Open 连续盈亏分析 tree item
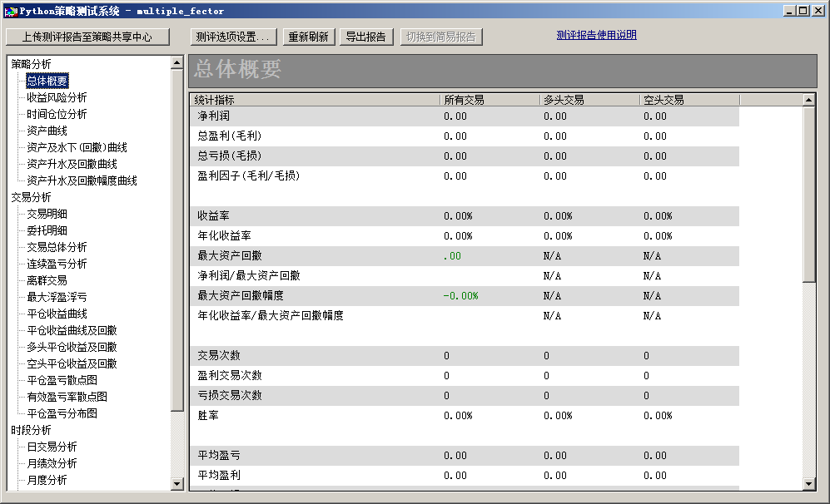830x504 pixels. (57, 264)
